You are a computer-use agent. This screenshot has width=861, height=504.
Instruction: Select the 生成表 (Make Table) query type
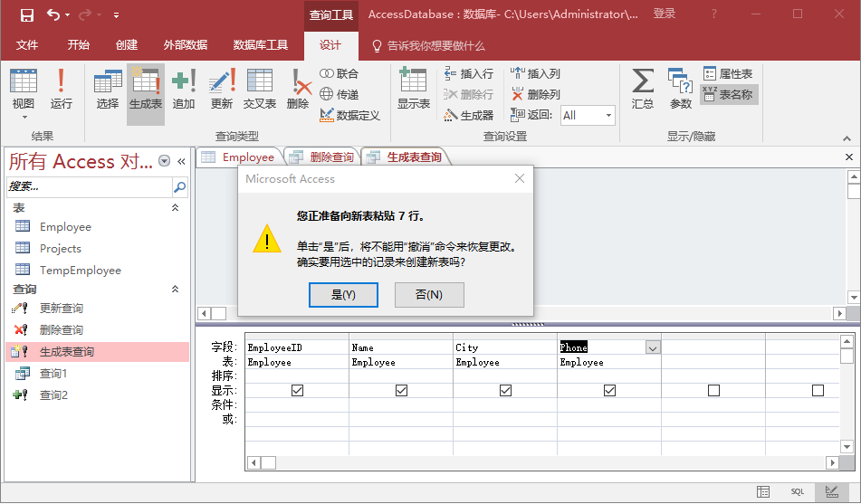click(x=145, y=90)
